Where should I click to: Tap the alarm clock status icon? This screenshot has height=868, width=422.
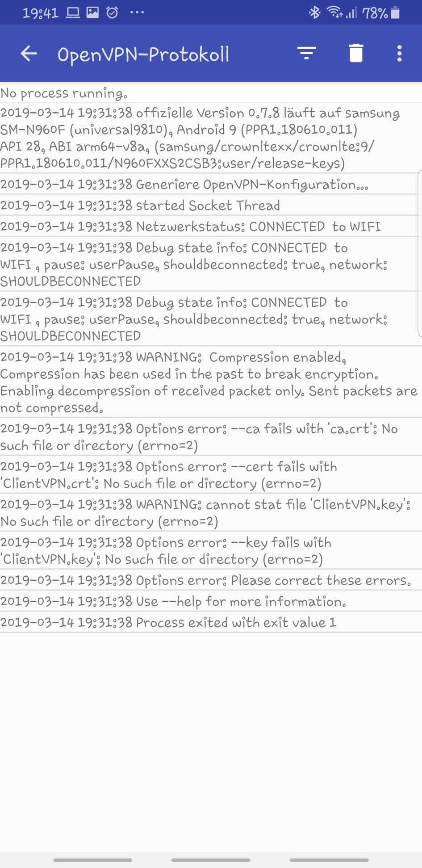112,13
